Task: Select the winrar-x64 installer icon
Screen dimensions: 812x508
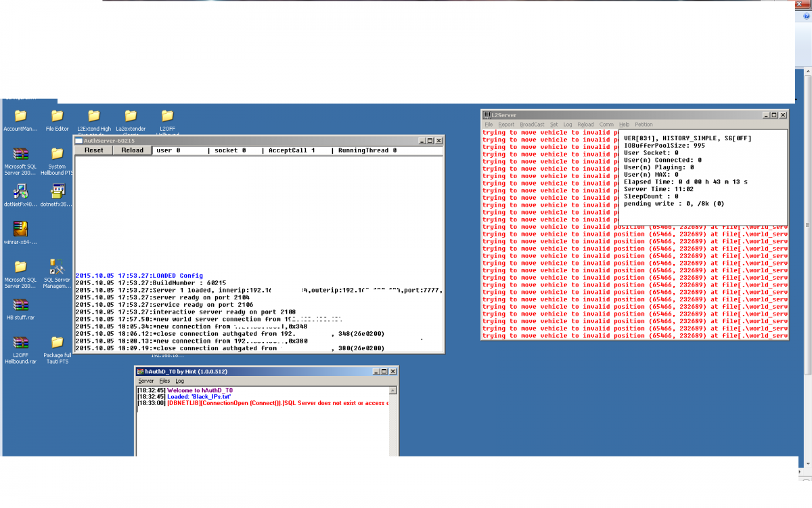Action: pyautogui.click(x=20, y=229)
